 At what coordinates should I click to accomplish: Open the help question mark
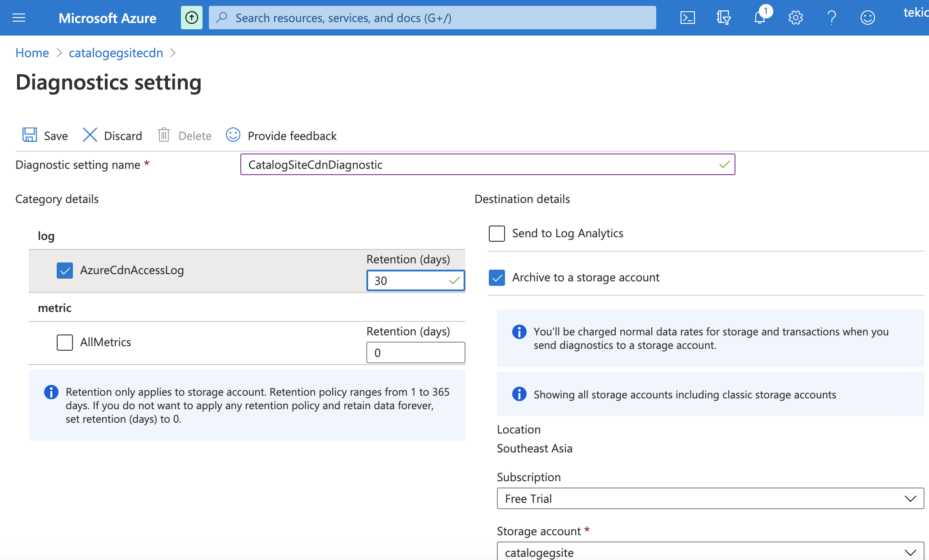click(831, 18)
